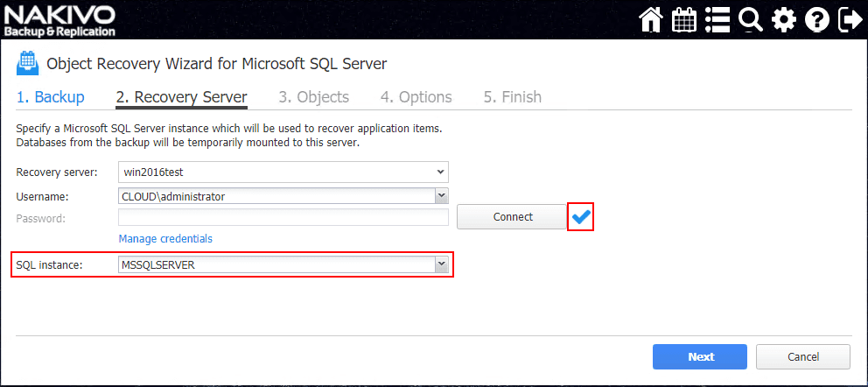Open the activities list icon

(x=717, y=19)
